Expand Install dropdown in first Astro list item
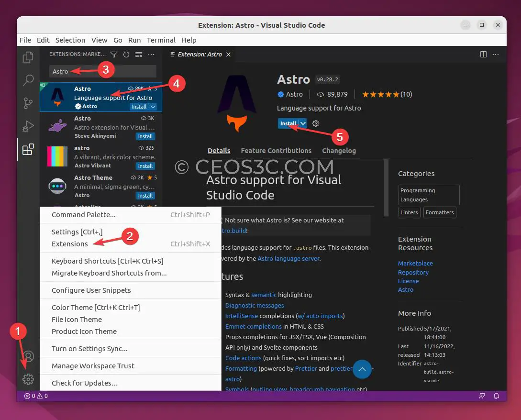This screenshot has width=521, height=420. tap(153, 107)
